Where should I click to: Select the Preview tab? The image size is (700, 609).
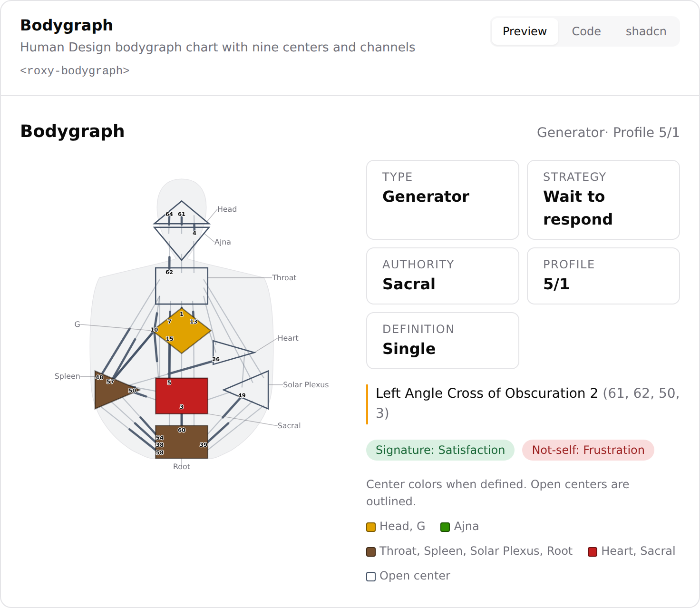(x=525, y=31)
